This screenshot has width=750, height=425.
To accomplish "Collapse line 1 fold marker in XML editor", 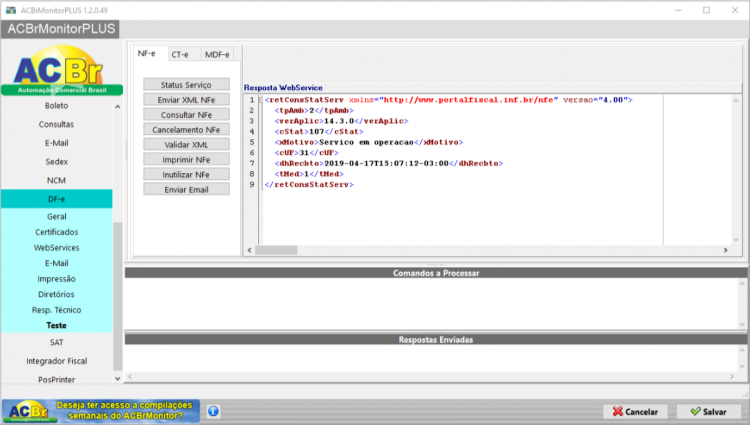I will pos(261,100).
